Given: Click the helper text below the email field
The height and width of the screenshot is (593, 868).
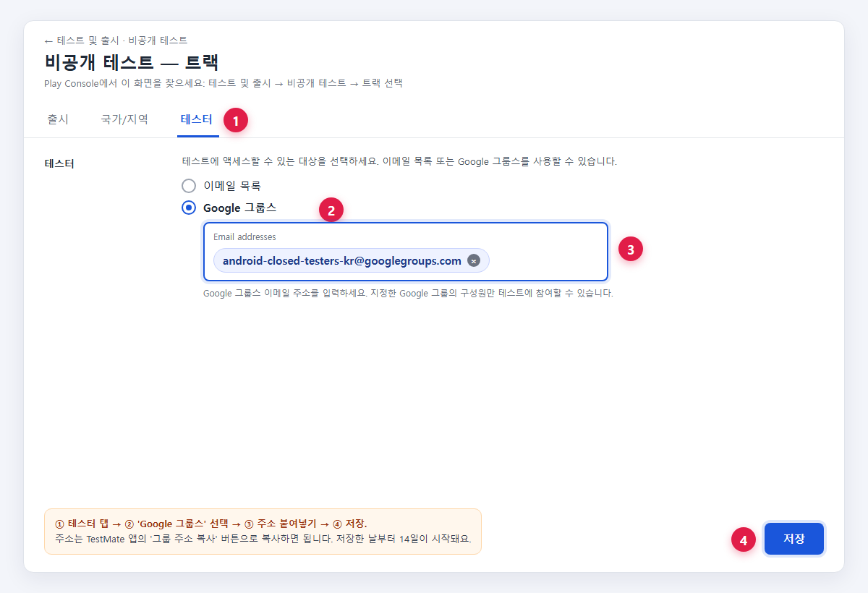Looking at the screenshot, I should [x=408, y=294].
